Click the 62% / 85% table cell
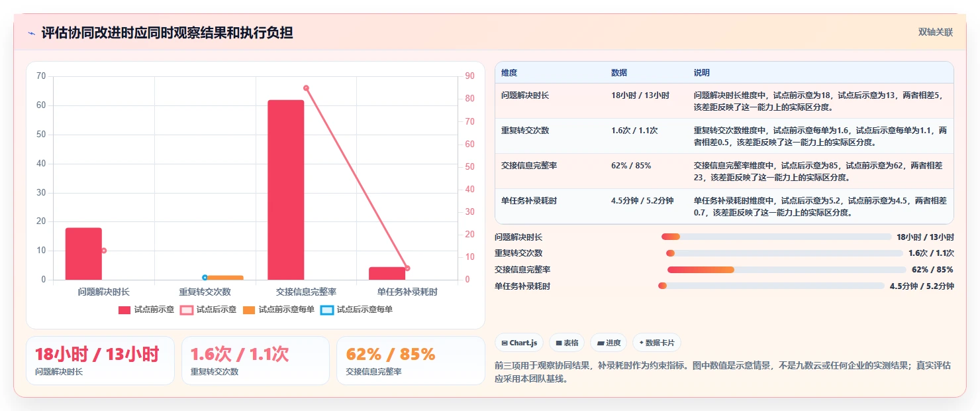This screenshot has width=980, height=411. [631, 166]
